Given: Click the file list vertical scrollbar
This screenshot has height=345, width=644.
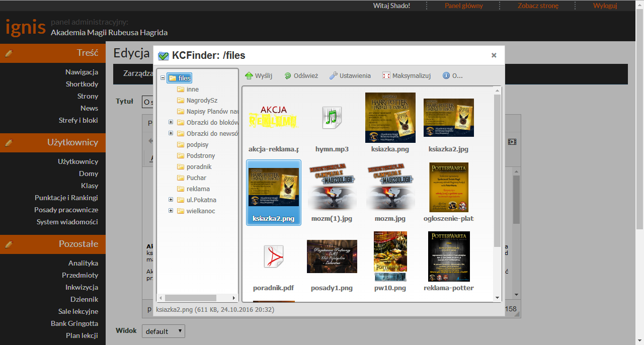Looking at the screenshot, I should point(497,171).
